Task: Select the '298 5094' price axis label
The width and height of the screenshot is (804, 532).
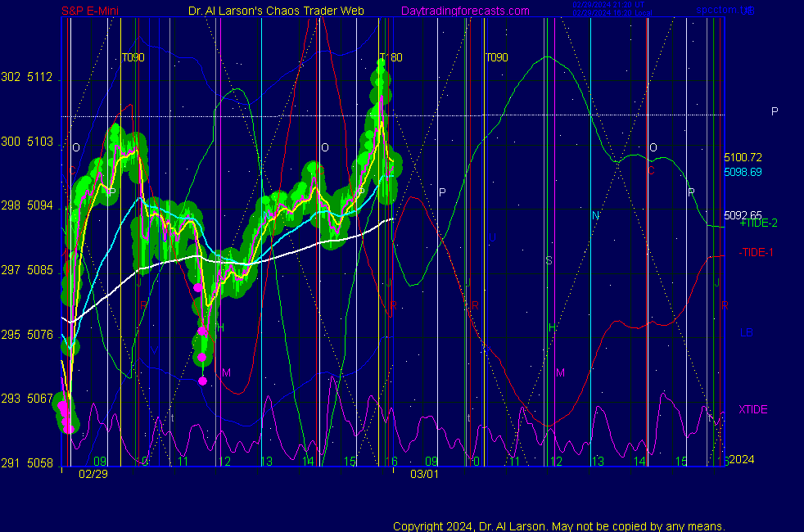Action: point(27,205)
